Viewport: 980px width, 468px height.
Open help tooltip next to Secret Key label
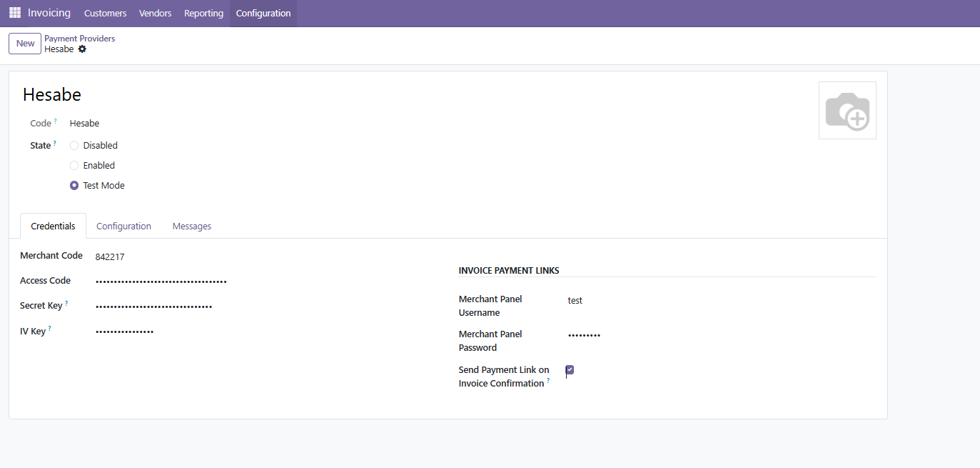pyautogui.click(x=66, y=303)
